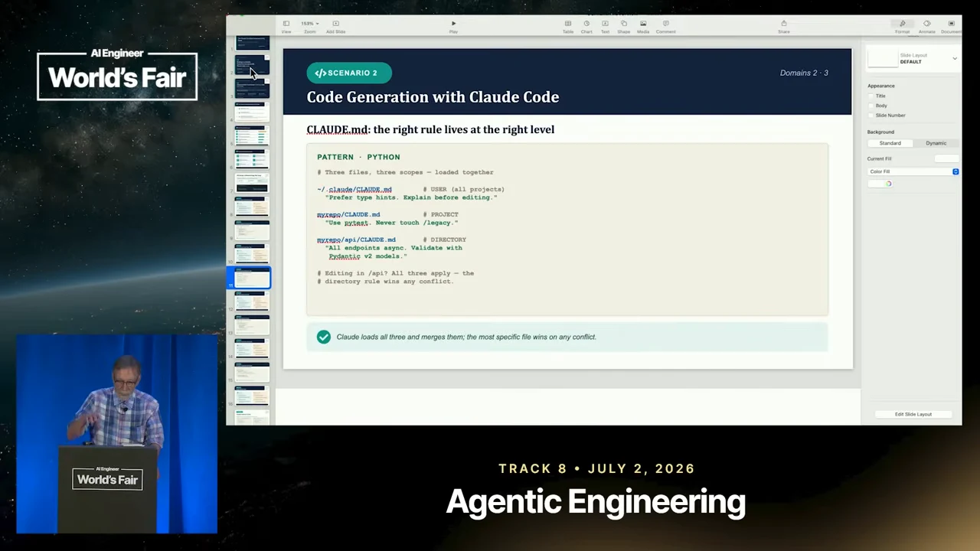Screen dimensions: 980x551
Task: Select slide 16 thumbnail in navigator
Action: [252, 396]
